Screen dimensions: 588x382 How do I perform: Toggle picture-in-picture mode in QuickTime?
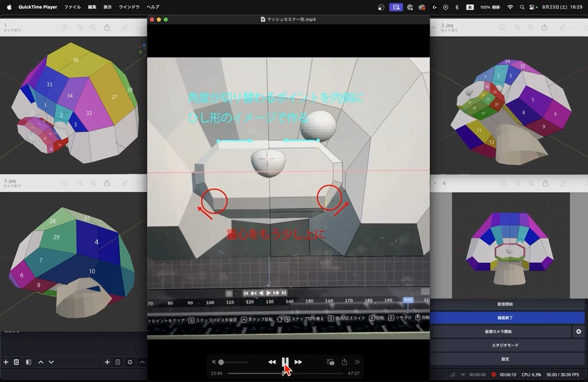tap(330, 362)
